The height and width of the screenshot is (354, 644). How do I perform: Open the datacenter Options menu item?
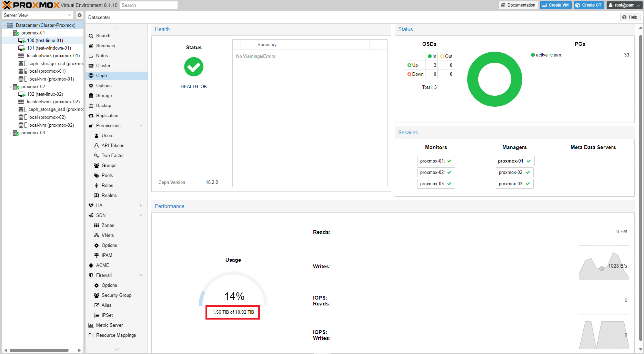[x=117, y=86]
